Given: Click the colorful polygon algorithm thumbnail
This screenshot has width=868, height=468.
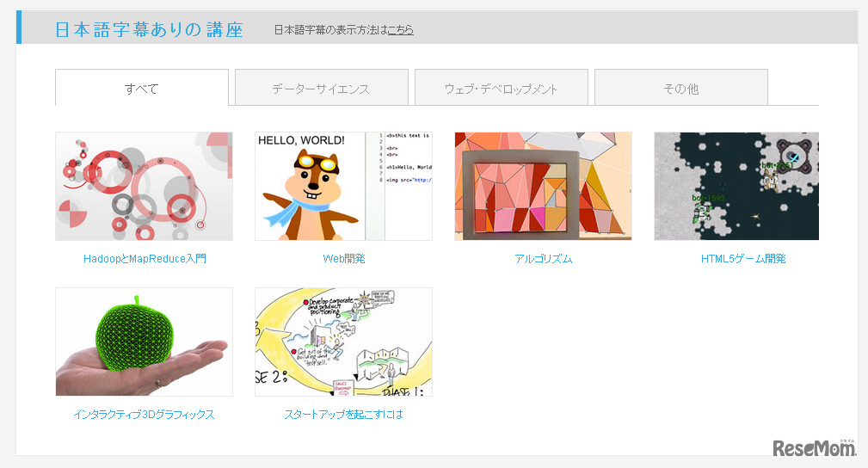Looking at the screenshot, I should pyautogui.click(x=543, y=186).
